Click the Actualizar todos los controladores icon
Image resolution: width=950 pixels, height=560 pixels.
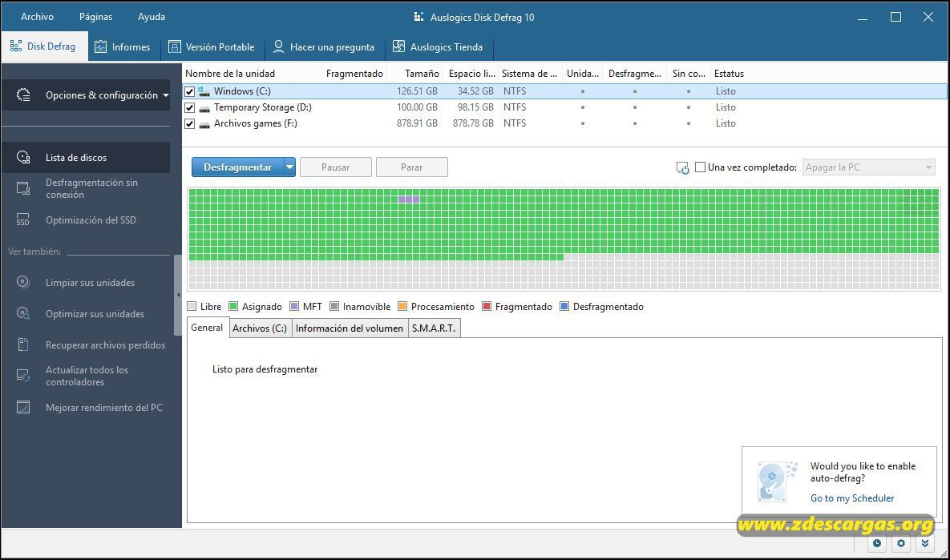coord(23,376)
